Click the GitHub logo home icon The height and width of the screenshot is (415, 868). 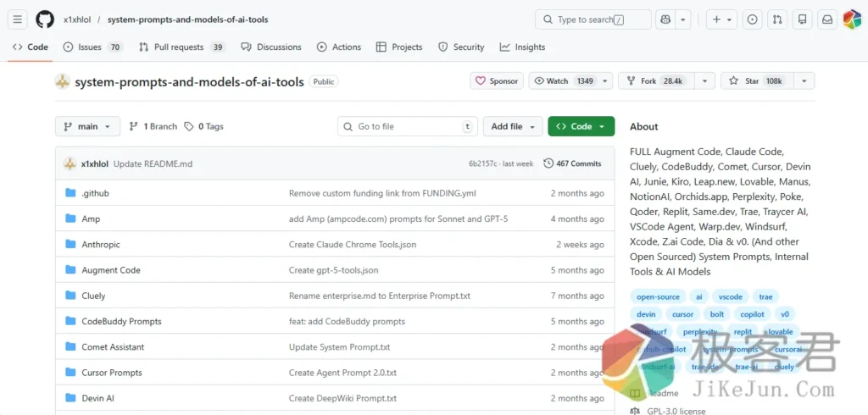pos(45,19)
